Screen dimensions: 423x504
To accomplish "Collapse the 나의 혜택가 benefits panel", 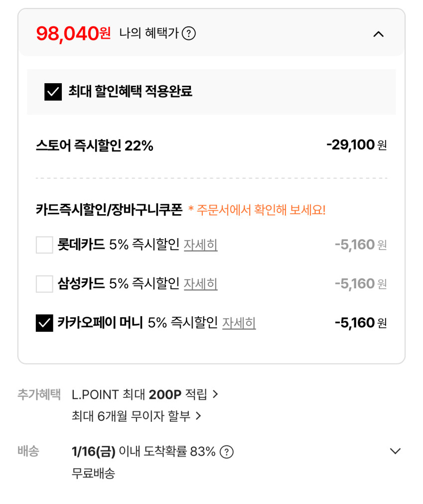I will [x=378, y=34].
